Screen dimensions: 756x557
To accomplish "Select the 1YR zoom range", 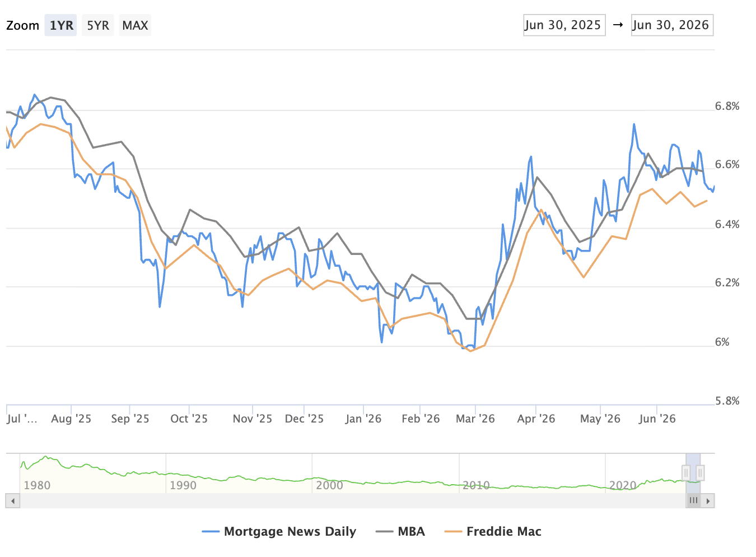I will point(61,25).
